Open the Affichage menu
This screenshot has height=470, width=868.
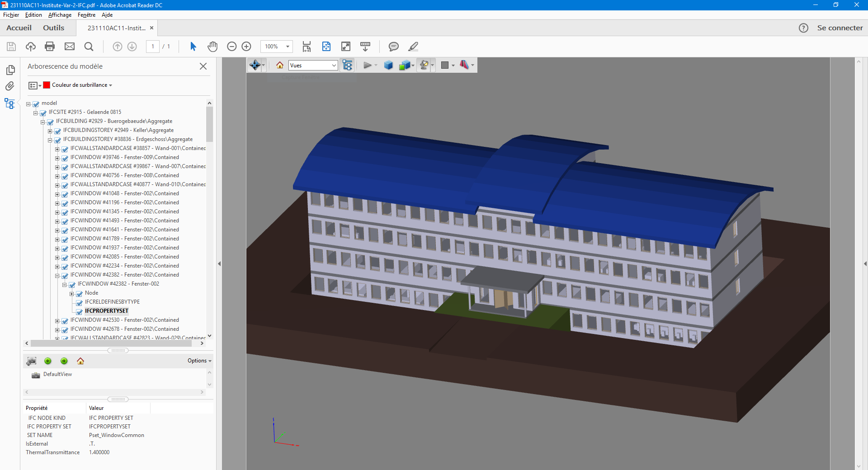coord(60,15)
